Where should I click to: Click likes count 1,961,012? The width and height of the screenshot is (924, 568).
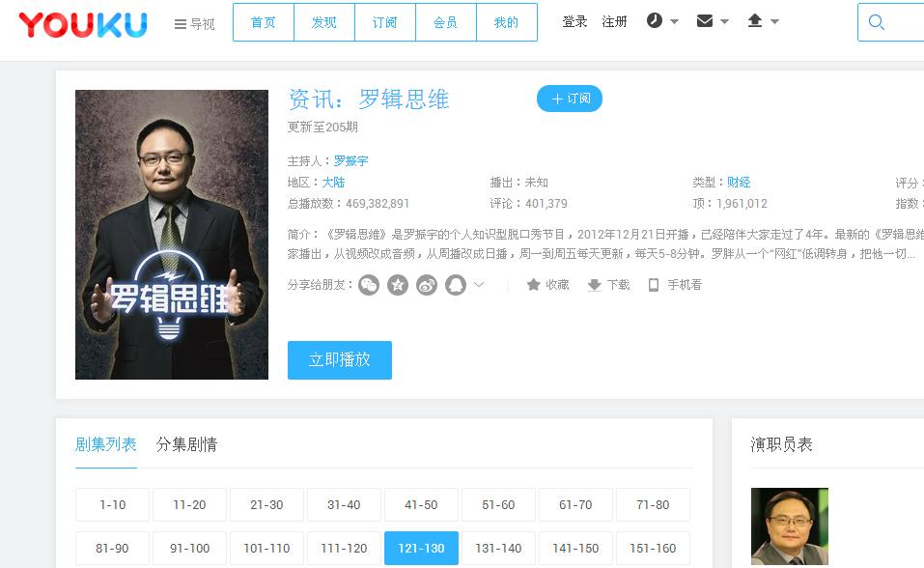pos(742,204)
